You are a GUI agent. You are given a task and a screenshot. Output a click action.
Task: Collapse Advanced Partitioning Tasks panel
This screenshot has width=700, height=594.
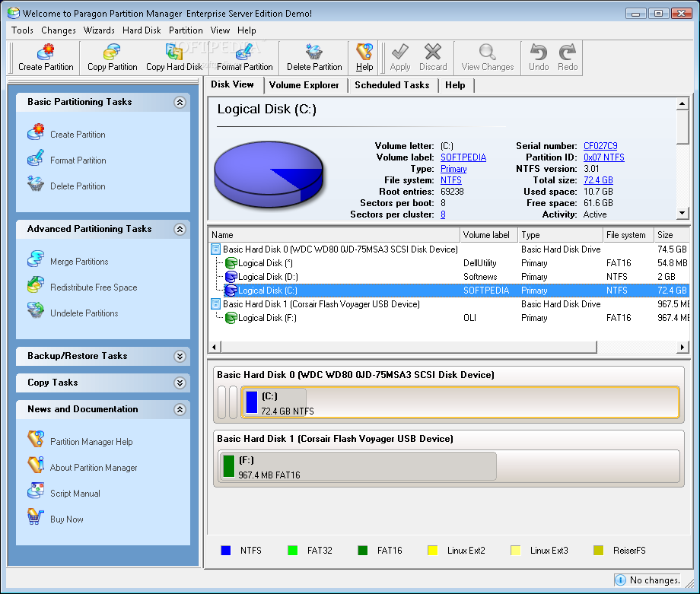(x=180, y=230)
